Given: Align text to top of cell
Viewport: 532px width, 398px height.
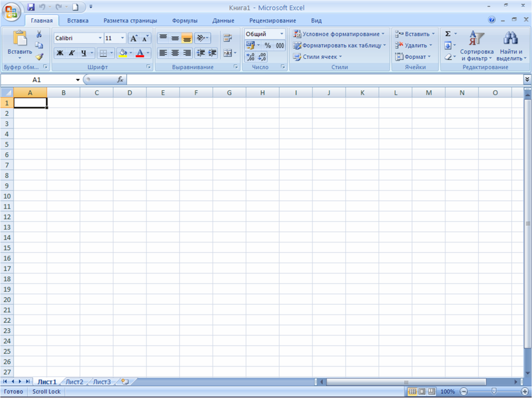Looking at the screenshot, I should pos(163,38).
